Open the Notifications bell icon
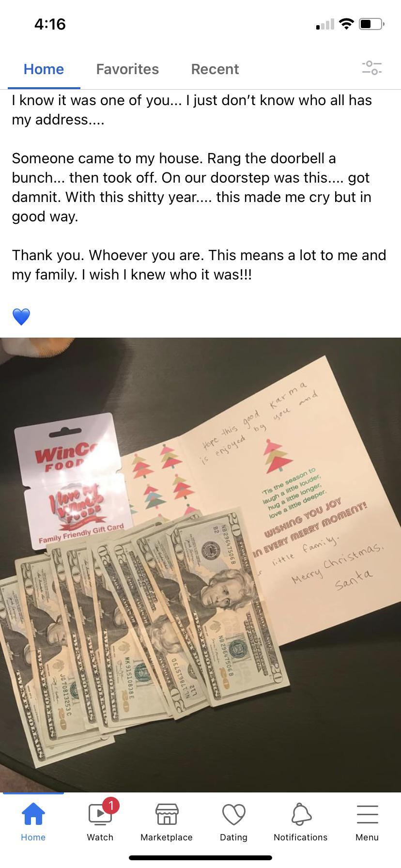The height and width of the screenshot is (868, 401). coord(301,814)
